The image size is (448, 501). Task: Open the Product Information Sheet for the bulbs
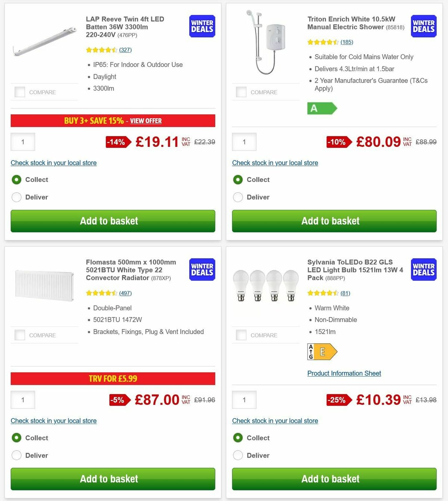344,373
